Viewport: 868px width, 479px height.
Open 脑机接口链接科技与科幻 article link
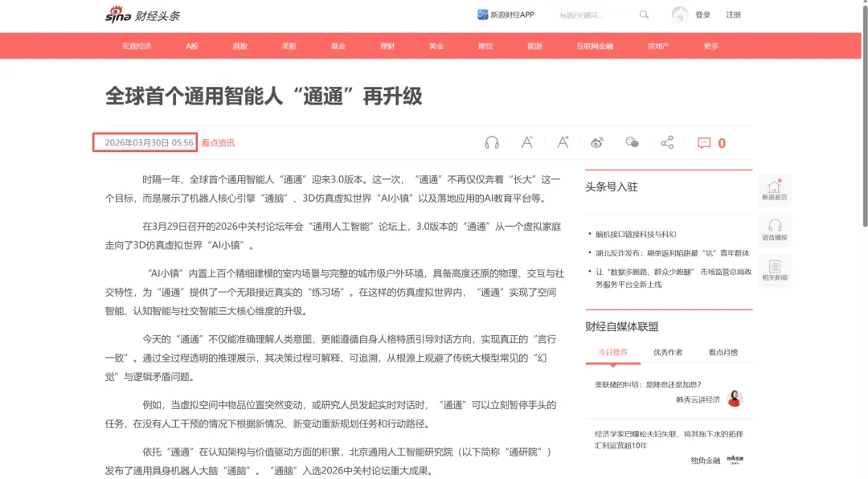coord(636,234)
